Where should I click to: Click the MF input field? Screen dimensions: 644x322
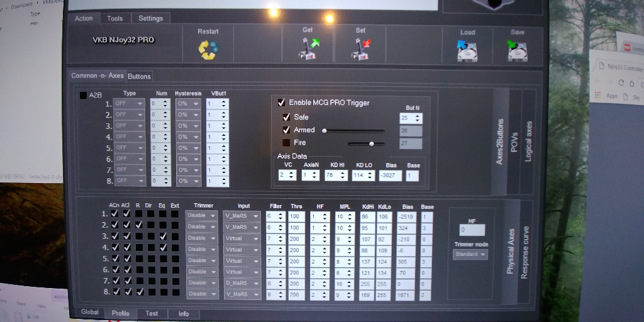click(472, 230)
